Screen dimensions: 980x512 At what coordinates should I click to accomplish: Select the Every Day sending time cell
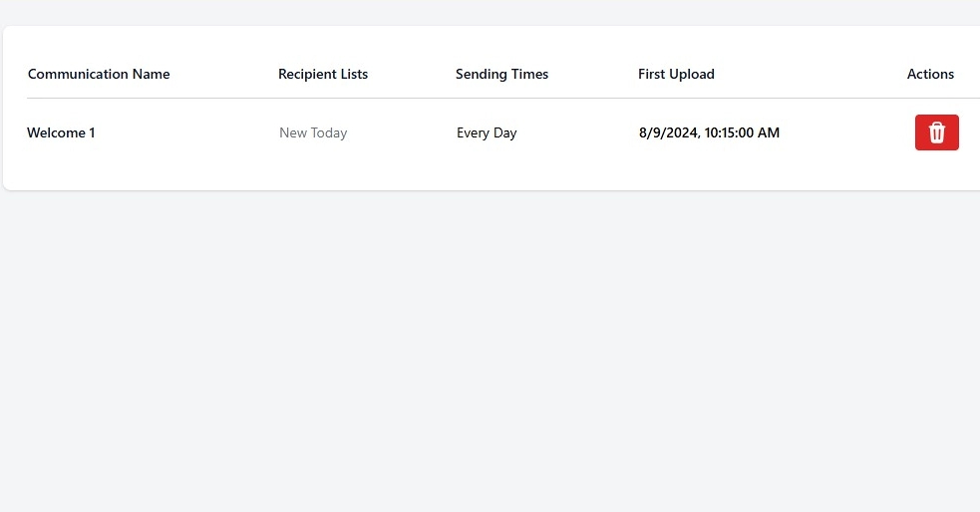pos(487,133)
